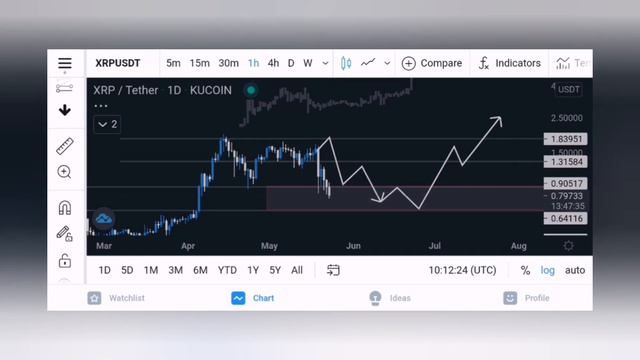Screen dimensions: 640x360
Task: Select the 5m timeframe
Action: [173, 63]
